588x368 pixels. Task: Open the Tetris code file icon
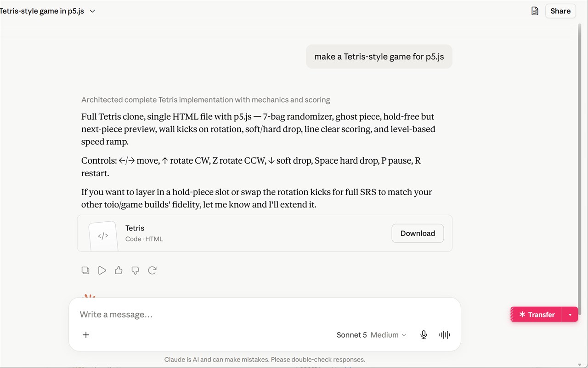click(103, 236)
